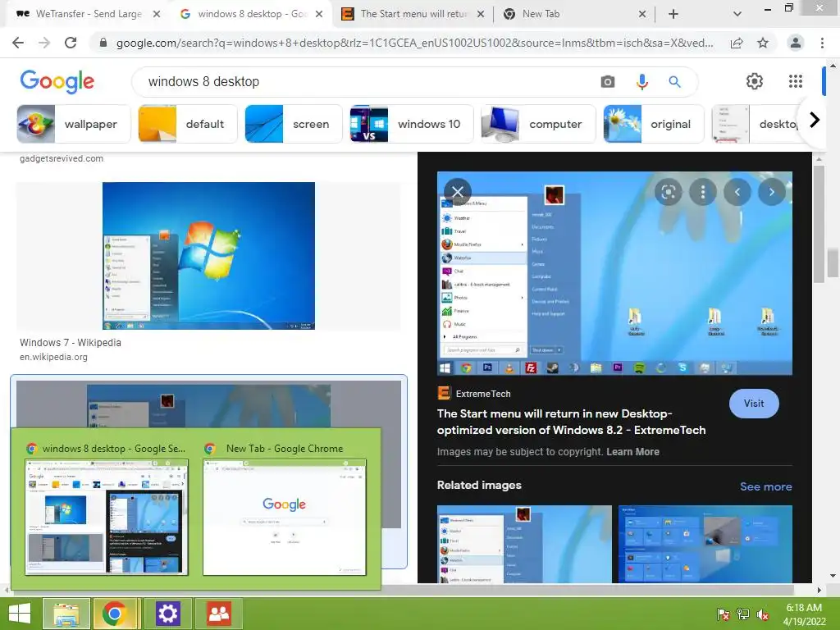This screenshot has width=840, height=630.
Task: Click See more related images
Action: (766, 486)
